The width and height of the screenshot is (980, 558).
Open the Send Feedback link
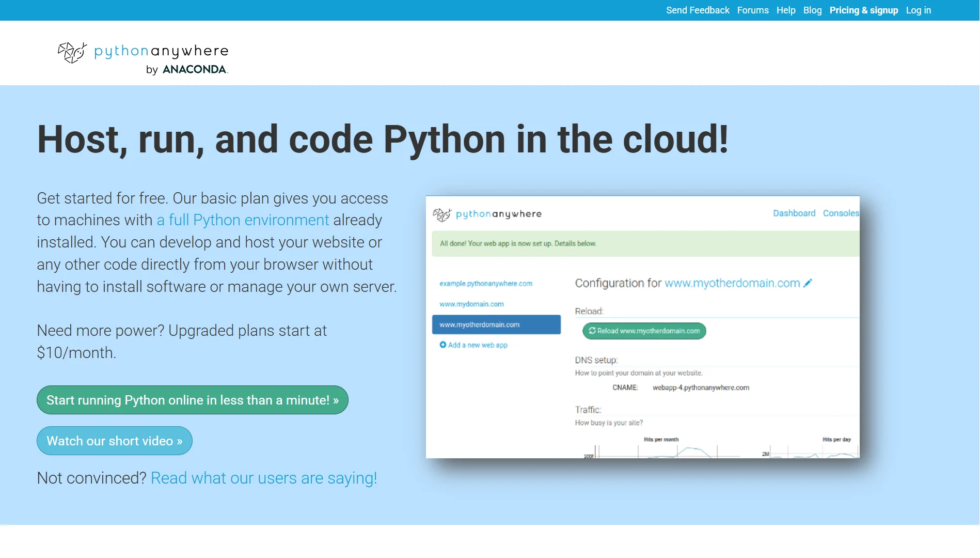tap(698, 10)
